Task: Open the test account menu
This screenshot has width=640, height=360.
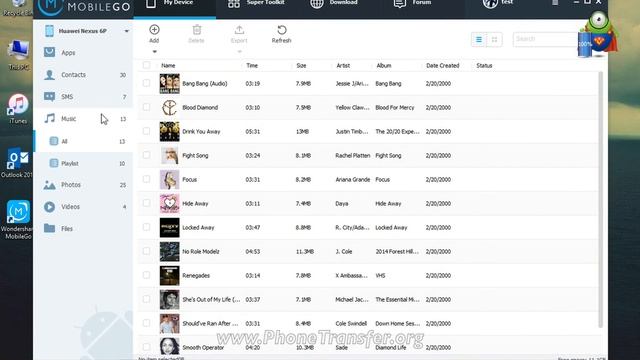Action: [x=498, y=4]
